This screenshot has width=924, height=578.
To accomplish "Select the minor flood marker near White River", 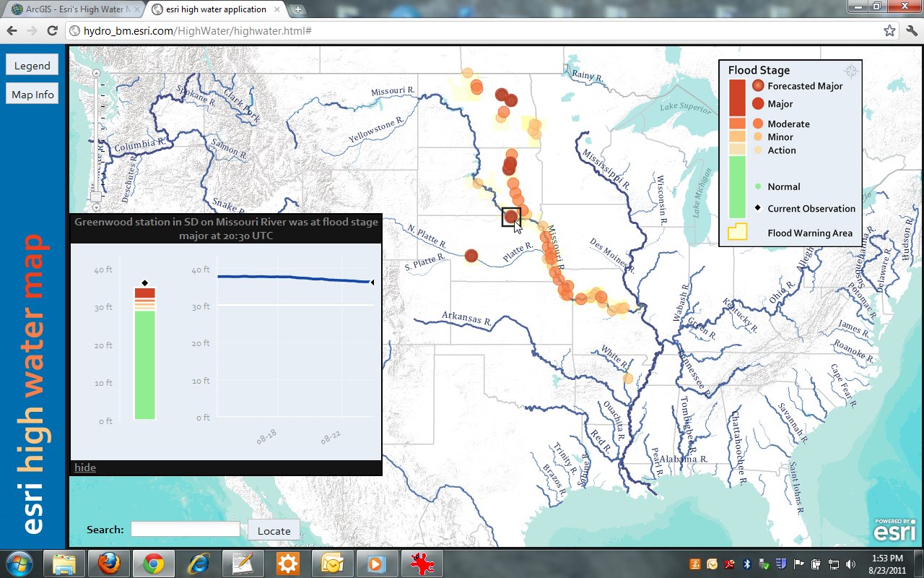I will pyautogui.click(x=628, y=378).
